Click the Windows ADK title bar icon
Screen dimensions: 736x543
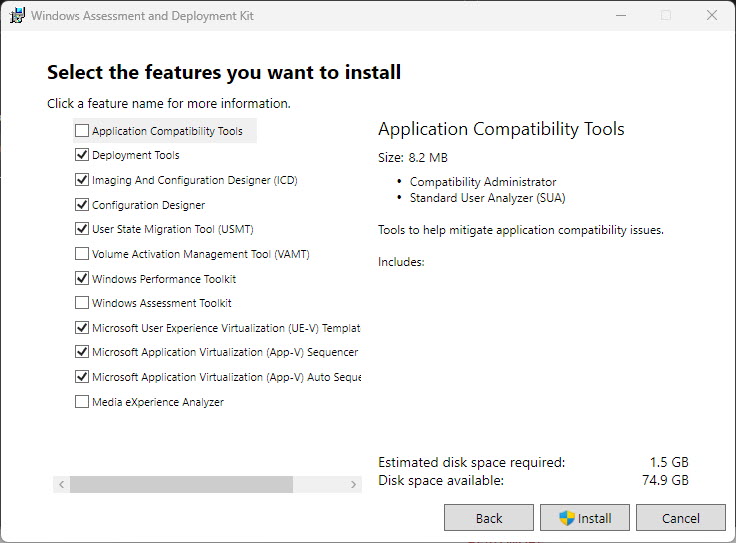[17, 15]
